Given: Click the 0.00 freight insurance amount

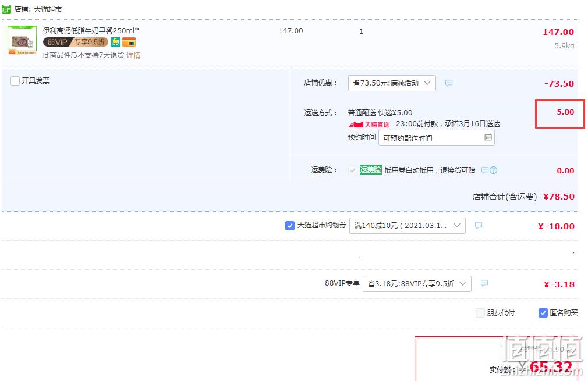Looking at the screenshot, I should tap(565, 171).
